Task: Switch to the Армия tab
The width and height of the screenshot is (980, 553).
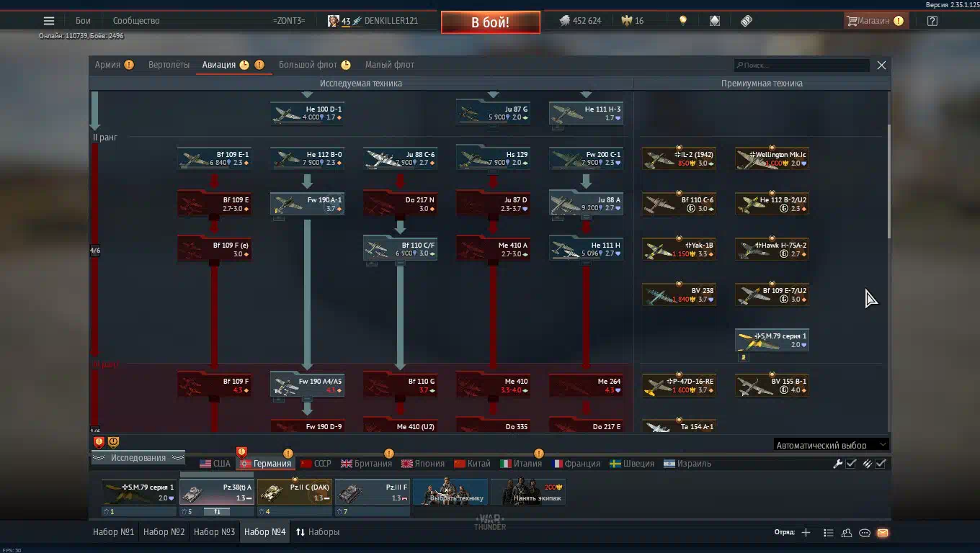Action: pos(115,65)
